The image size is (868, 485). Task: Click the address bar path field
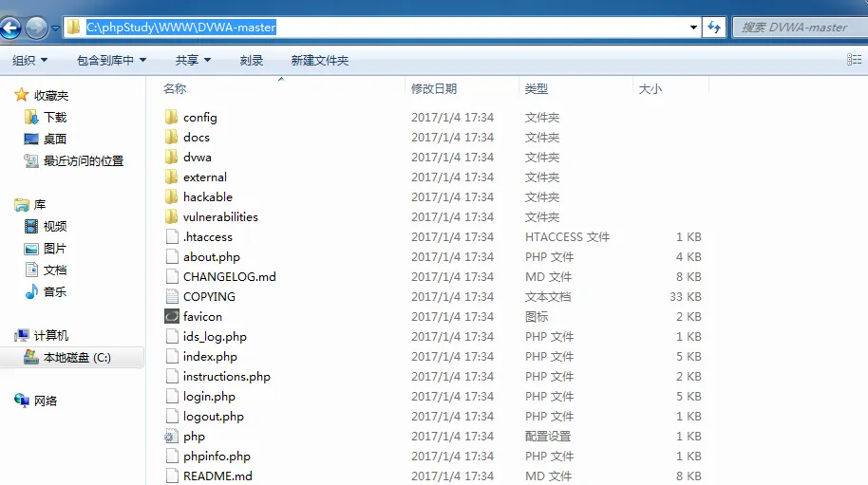point(381,28)
